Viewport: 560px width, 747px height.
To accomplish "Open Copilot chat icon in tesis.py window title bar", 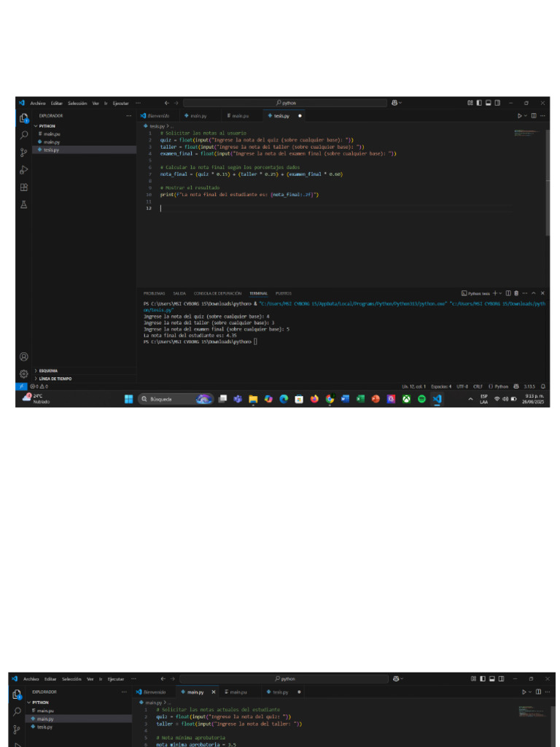I will [x=394, y=103].
